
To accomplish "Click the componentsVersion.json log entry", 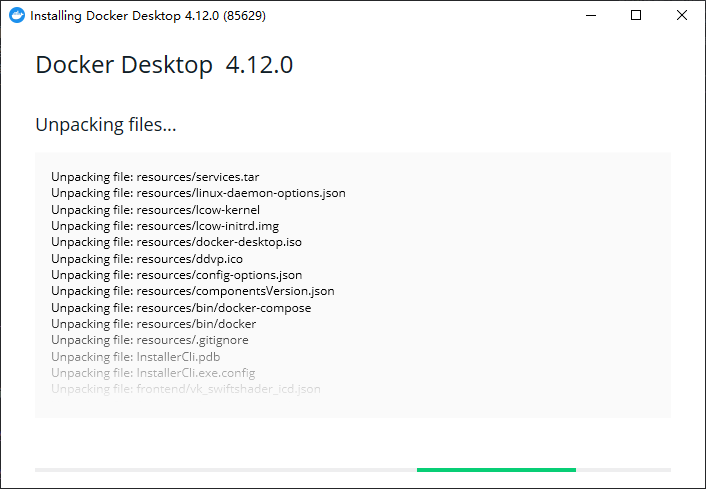I will click(x=193, y=291).
